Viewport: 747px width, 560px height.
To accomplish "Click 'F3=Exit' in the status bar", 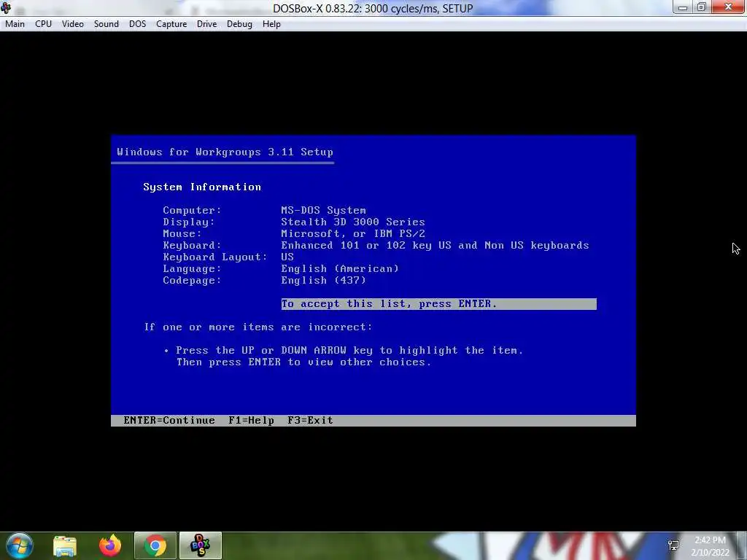I will 310,420.
